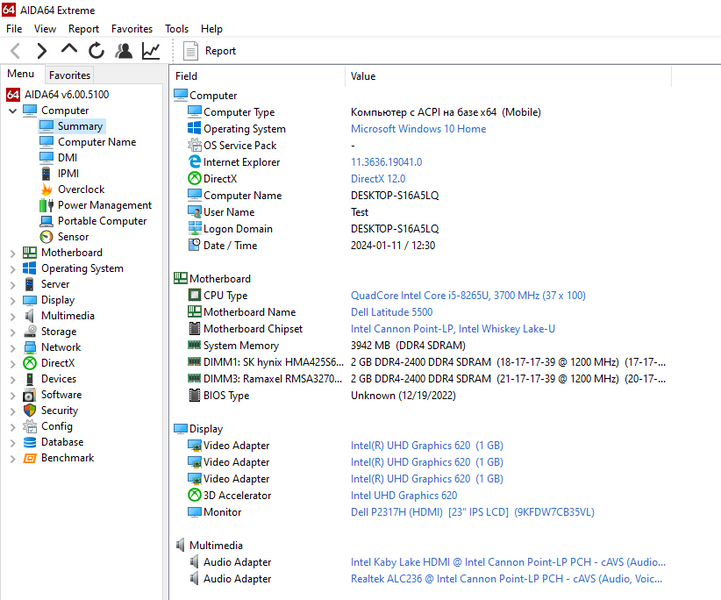Open the user manager toolbar icon
This screenshot has height=600, width=721.
(124, 51)
